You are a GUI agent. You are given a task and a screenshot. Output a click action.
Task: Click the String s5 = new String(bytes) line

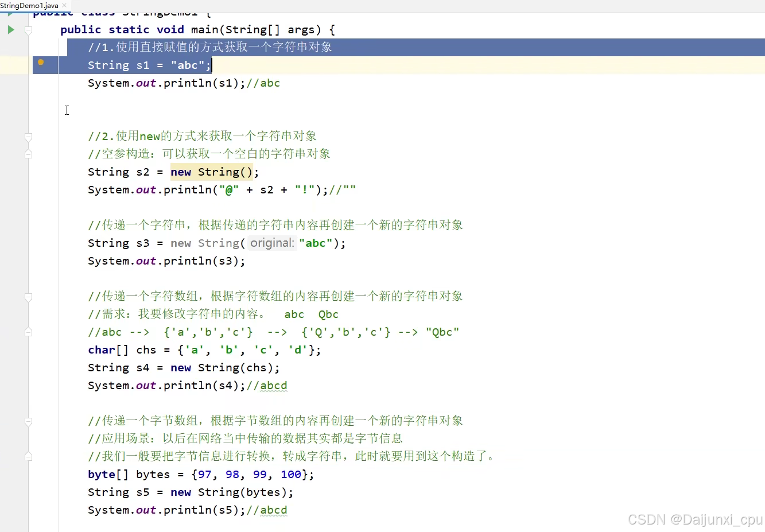(189, 492)
